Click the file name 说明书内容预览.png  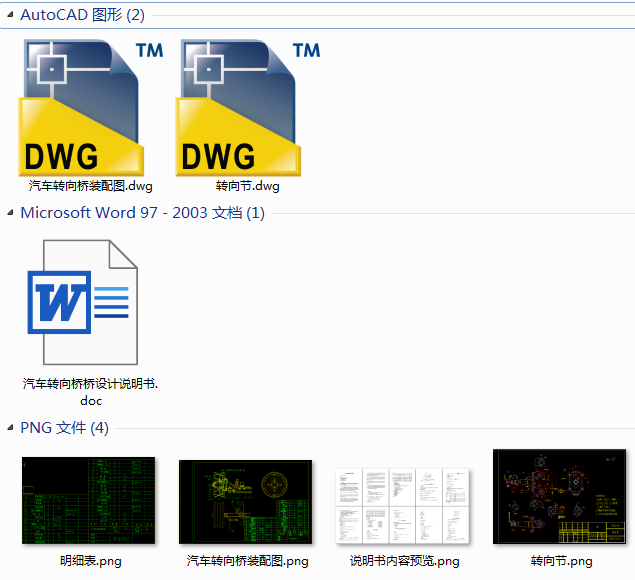click(405, 561)
